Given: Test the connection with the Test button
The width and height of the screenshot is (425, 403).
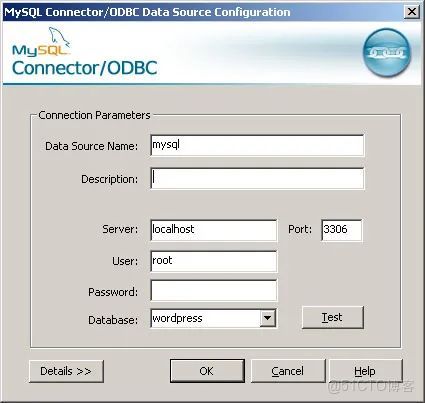Looking at the screenshot, I should pos(332,317).
